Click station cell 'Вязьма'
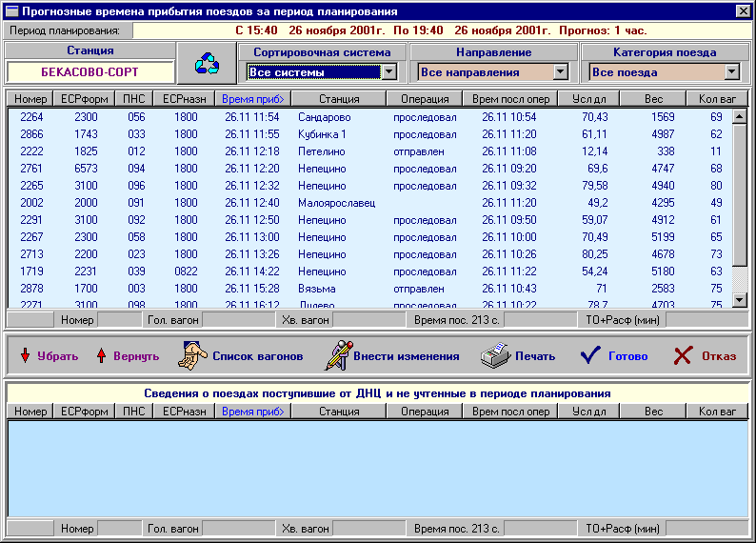 click(317, 289)
